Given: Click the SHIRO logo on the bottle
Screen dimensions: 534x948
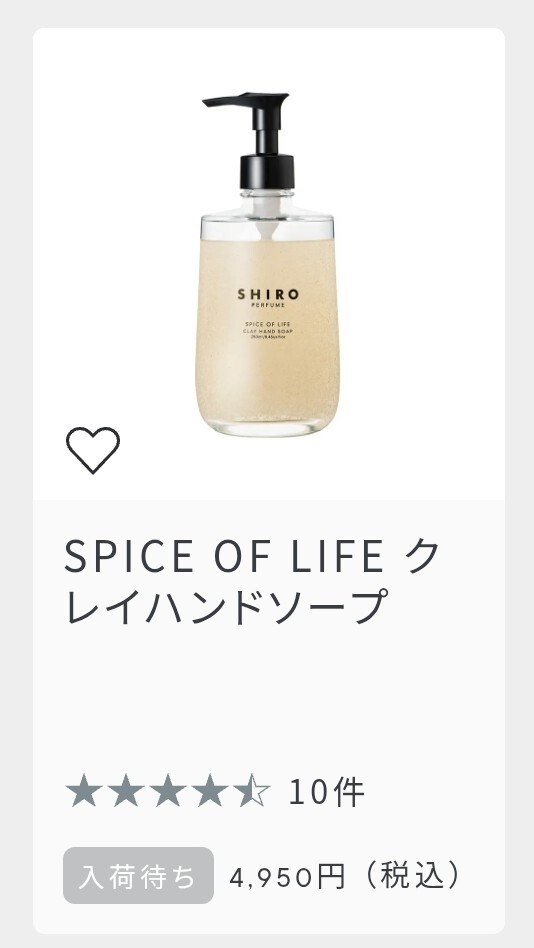Looking at the screenshot, I should 267,294.
